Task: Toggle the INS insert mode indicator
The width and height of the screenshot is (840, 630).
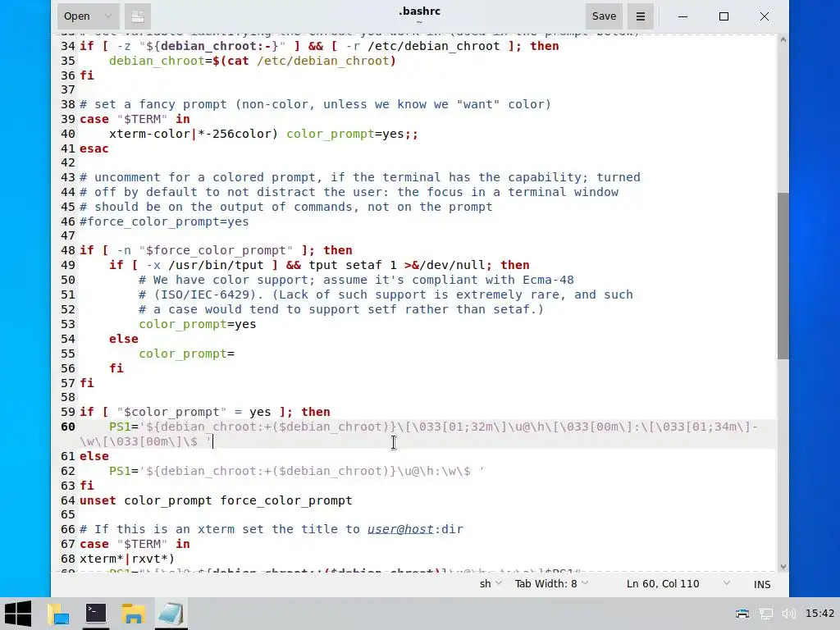Action: click(x=762, y=584)
